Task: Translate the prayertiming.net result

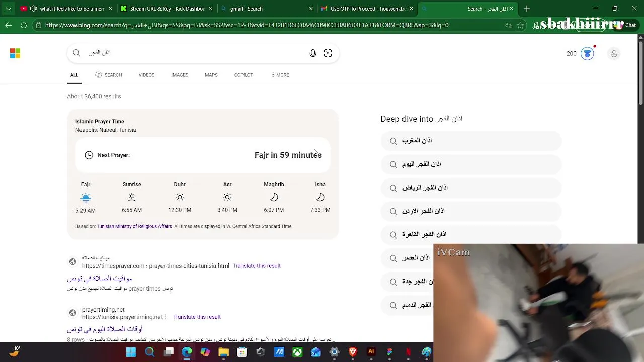Action: [197, 317]
